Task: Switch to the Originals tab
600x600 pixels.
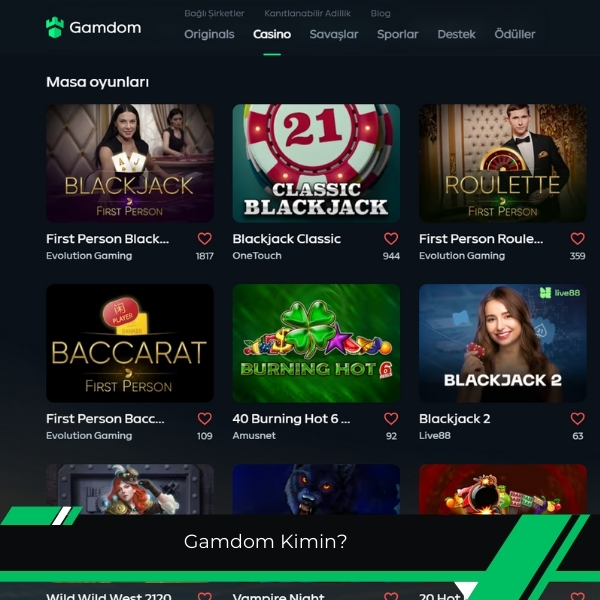Action: coord(209,34)
